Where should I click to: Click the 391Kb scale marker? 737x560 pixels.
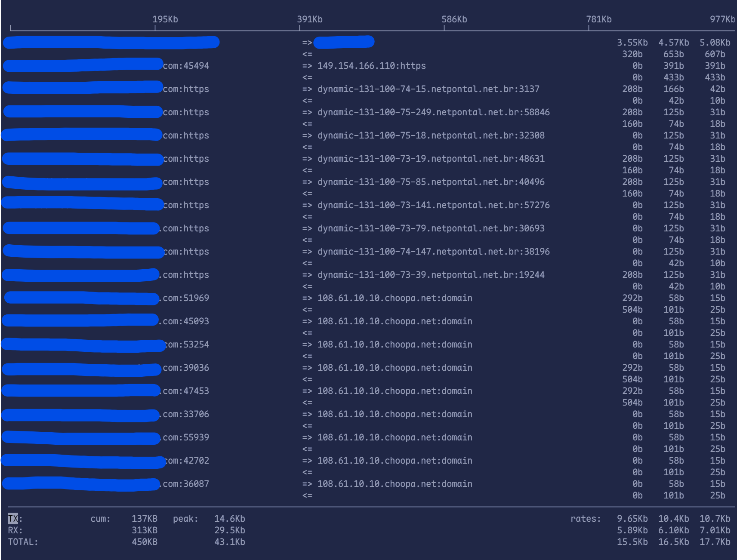pos(309,19)
